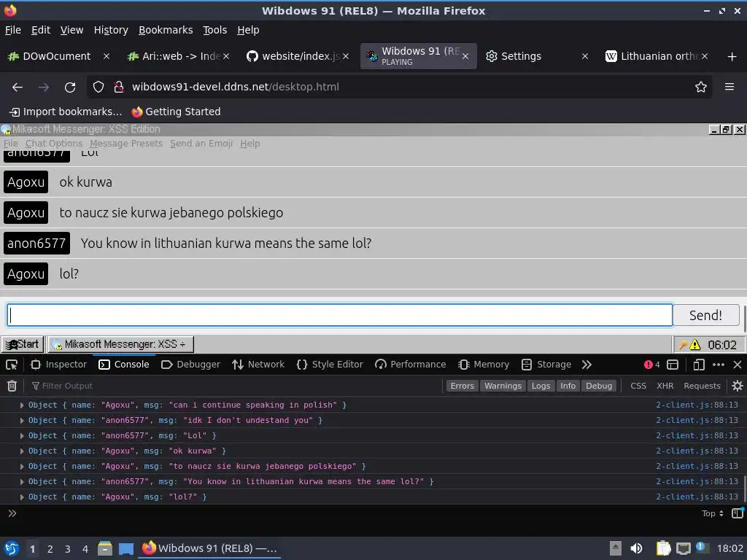747x560 pixels.
Task: Click the warning icon in Wibdows tray
Action: tap(695, 344)
